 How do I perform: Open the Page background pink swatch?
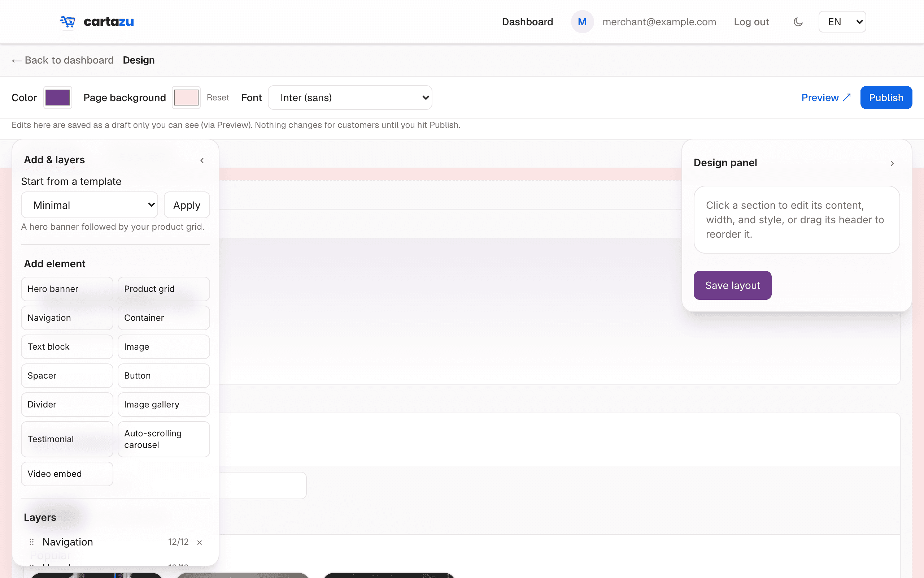186,98
